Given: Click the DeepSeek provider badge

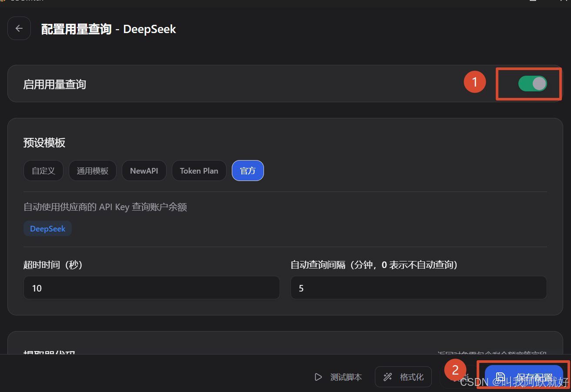Looking at the screenshot, I should pyautogui.click(x=47, y=229).
